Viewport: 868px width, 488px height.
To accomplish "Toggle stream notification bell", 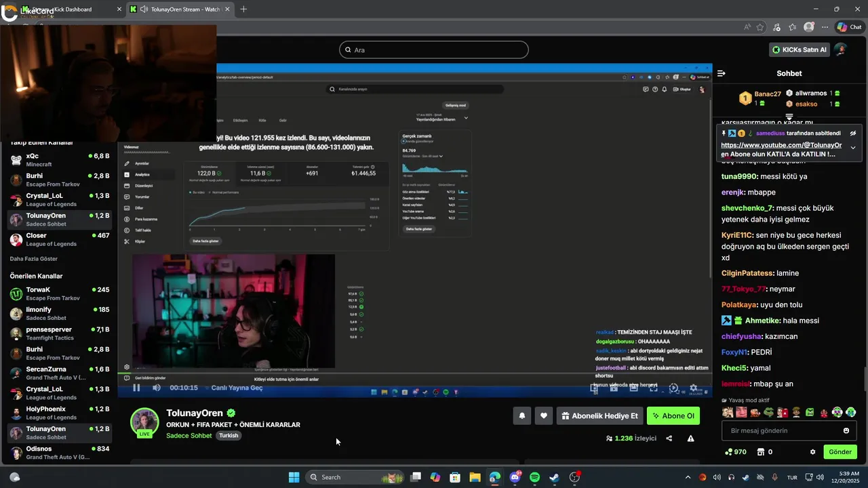I will coord(521,416).
